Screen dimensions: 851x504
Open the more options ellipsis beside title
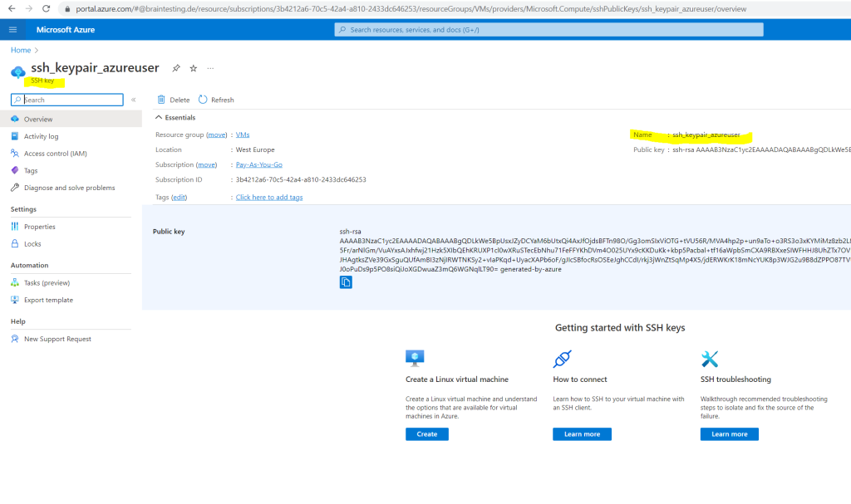(x=210, y=68)
